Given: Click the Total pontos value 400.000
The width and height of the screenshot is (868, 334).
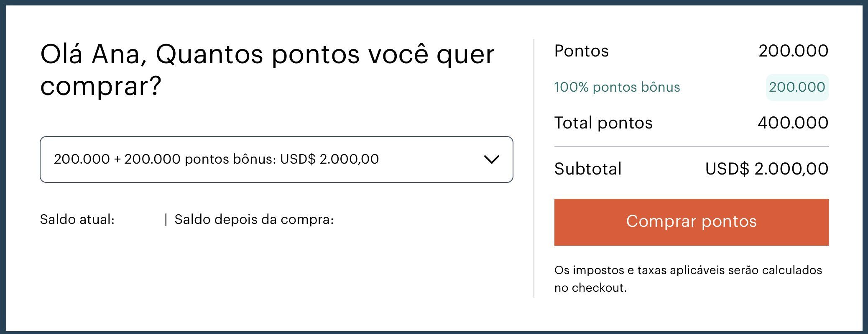Looking at the screenshot, I should coord(793,123).
